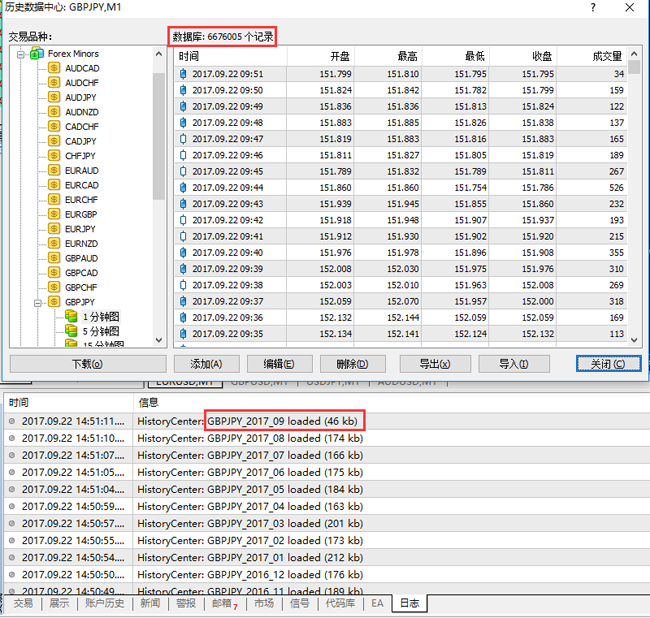Click the symbol tree scroll down arrow
This screenshot has width=650, height=618.
point(159,340)
